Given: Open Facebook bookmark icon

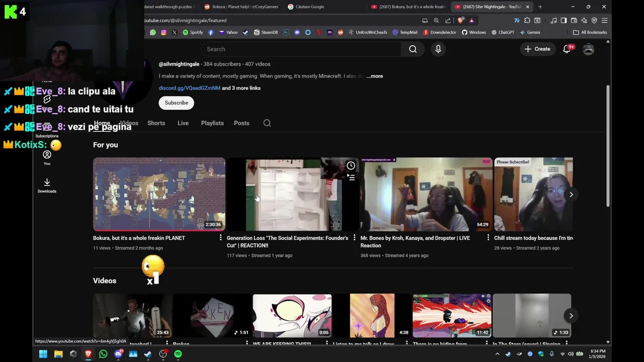Looking at the screenshot, I should tap(210, 32).
